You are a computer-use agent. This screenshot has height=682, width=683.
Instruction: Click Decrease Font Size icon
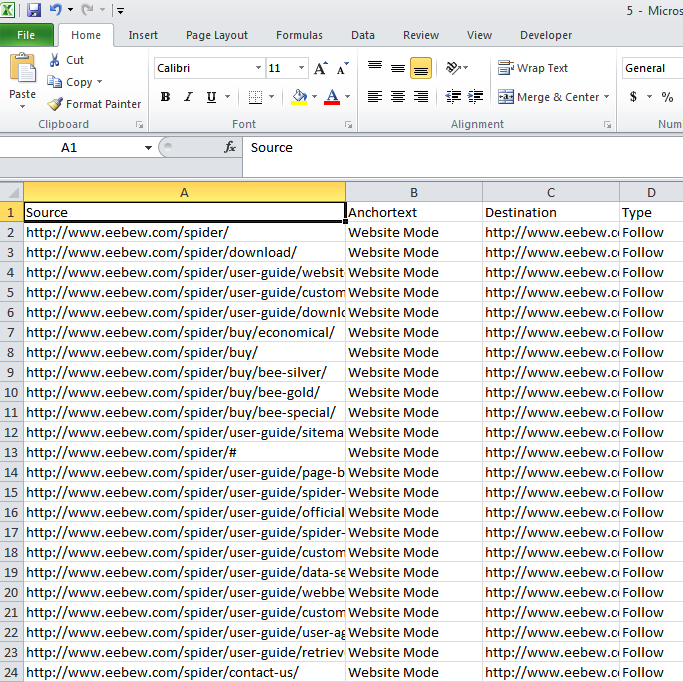click(x=343, y=68)
